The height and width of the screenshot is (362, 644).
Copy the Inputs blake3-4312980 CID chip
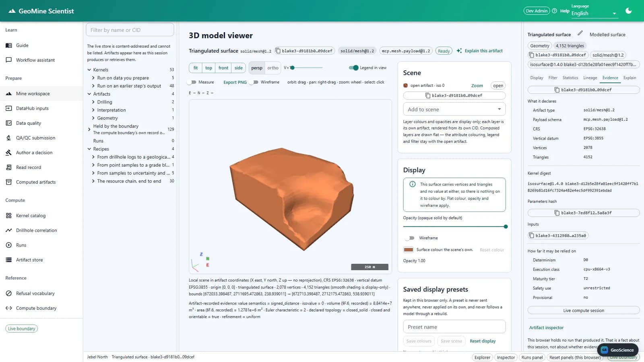[x=558, y=235]
